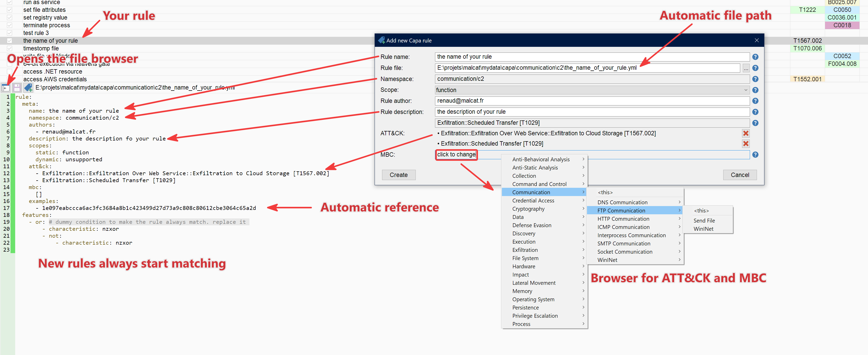This screenshot has width=868, height=355.
Task: Click the example hash on line 17
Action: pos(149,208)
